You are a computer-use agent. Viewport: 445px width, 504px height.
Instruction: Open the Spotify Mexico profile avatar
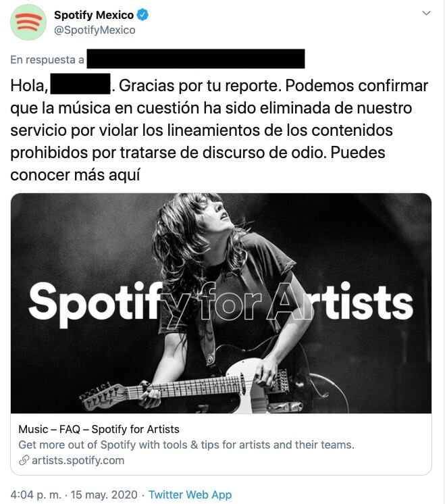point(28,22)
